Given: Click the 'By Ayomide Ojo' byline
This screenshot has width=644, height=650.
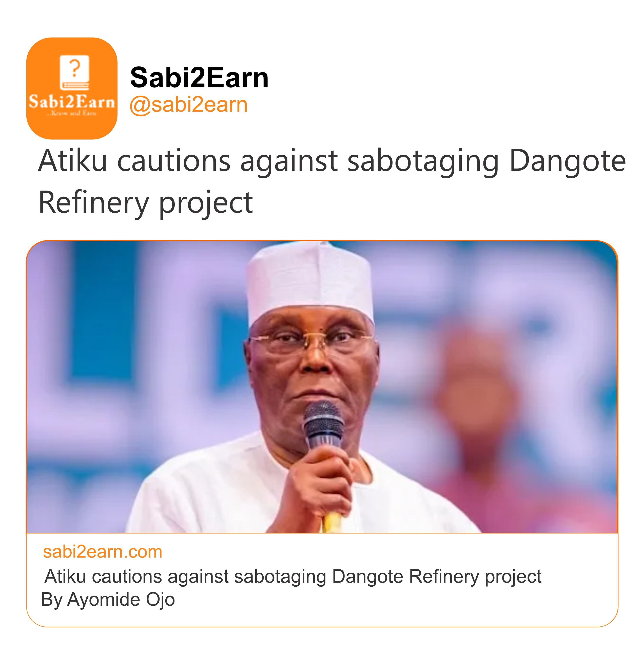Looking at the screenshot, I should point(108,600).
